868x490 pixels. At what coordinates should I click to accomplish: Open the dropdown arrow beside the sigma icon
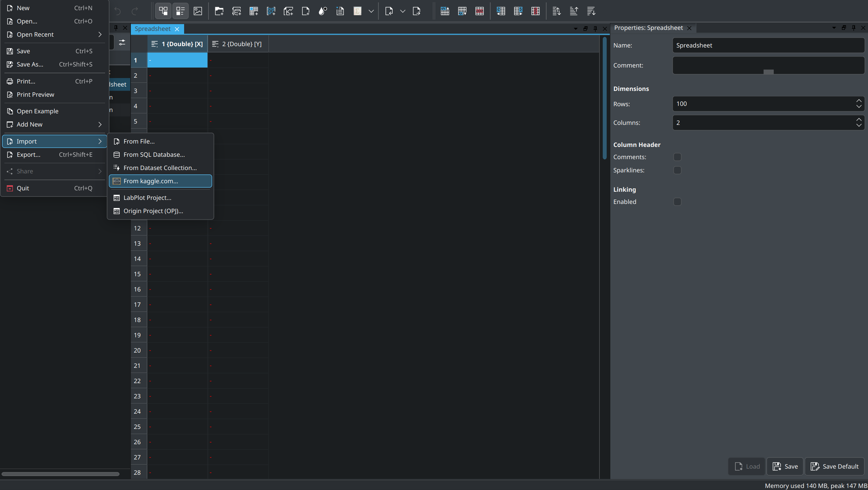click(371, 11)
